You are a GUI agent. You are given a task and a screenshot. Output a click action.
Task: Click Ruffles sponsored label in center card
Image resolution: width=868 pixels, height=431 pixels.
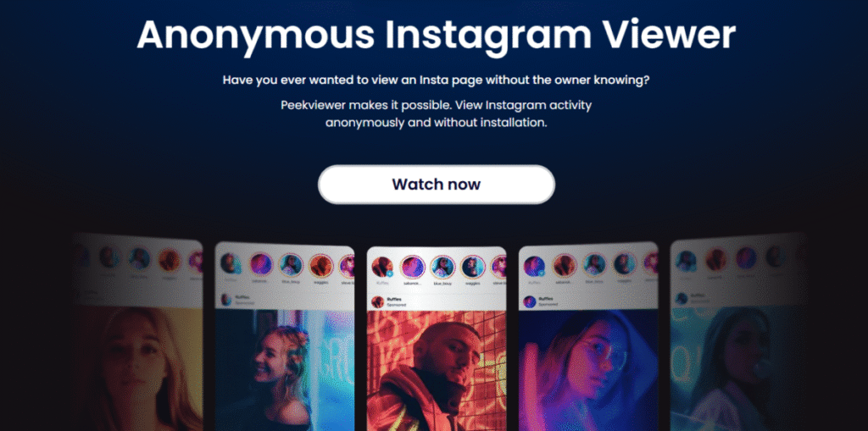click(397, 305)
